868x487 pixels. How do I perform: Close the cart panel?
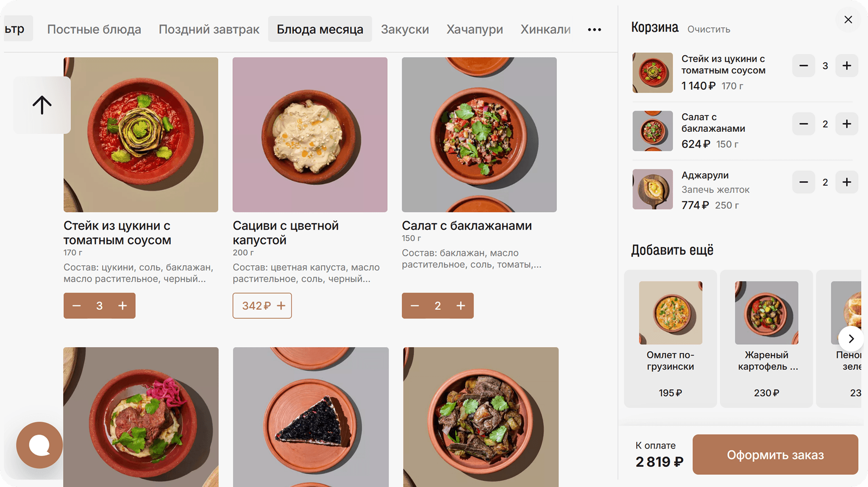(848, 20)
